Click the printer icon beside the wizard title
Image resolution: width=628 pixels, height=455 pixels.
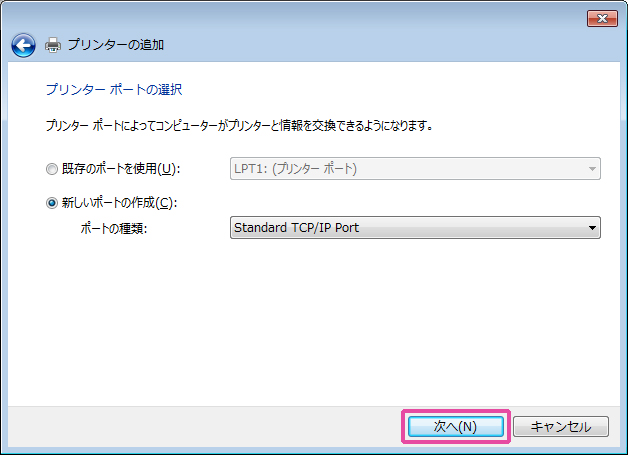tap(53, 45)
